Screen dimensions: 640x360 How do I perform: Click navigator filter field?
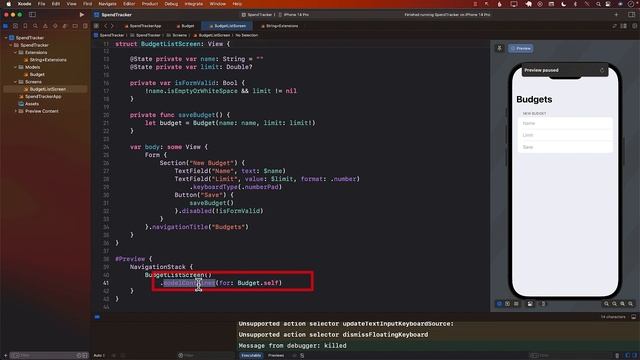coord(48,356)
